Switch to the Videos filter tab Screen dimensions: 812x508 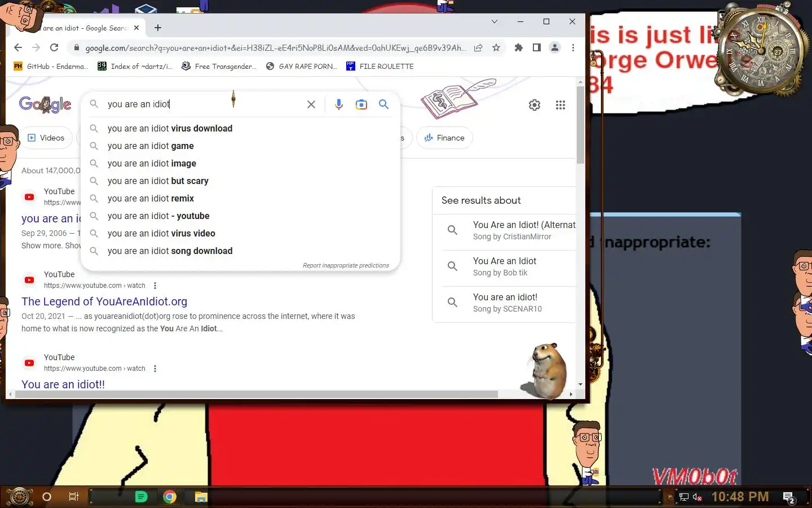click(x=46, y=138)
